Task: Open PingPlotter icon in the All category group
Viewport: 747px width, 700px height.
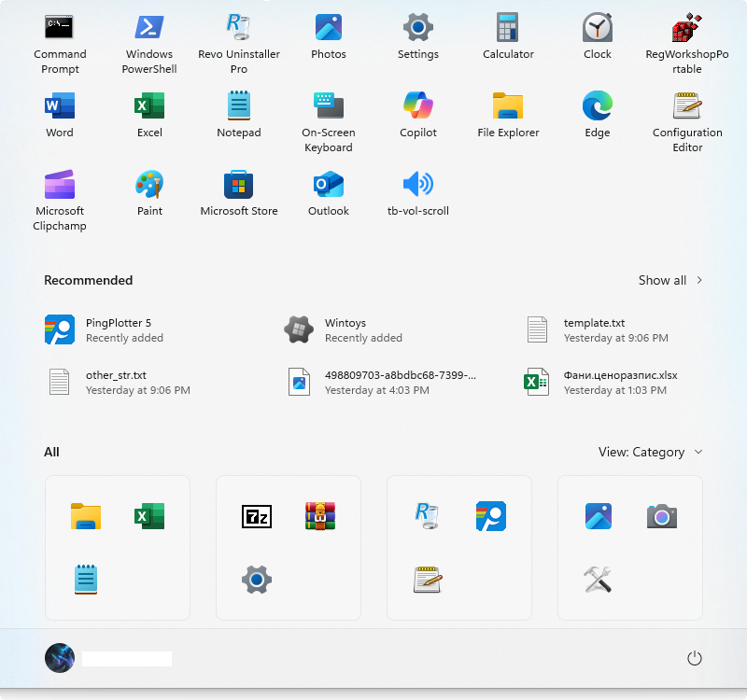Action: point(491,516)
